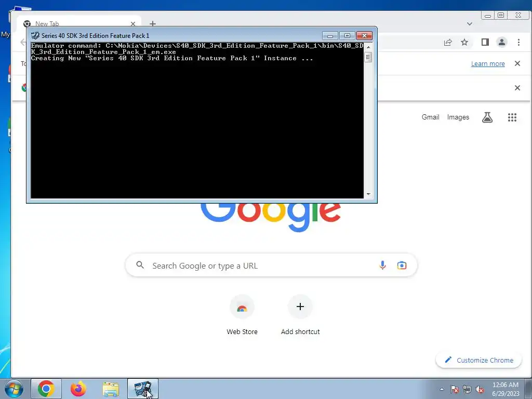Follow the Learn more link
Screen dimensions: 532x399
click(488, 64)
